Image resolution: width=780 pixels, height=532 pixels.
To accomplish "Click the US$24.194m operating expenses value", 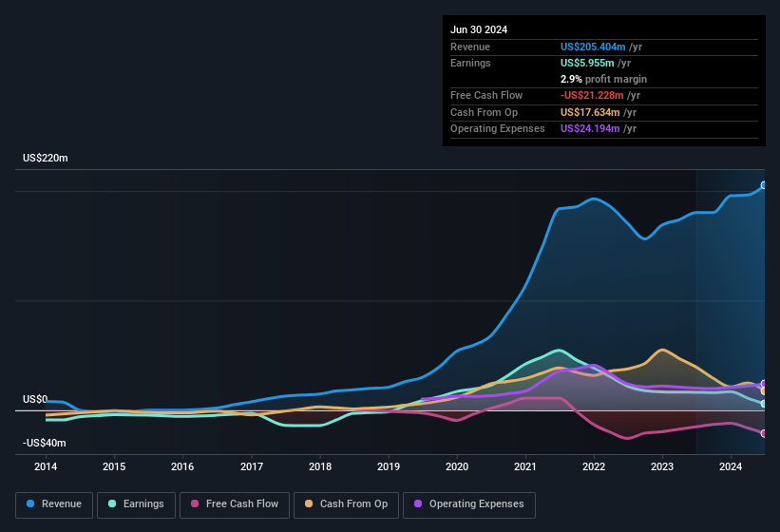I will click(590, 129).
